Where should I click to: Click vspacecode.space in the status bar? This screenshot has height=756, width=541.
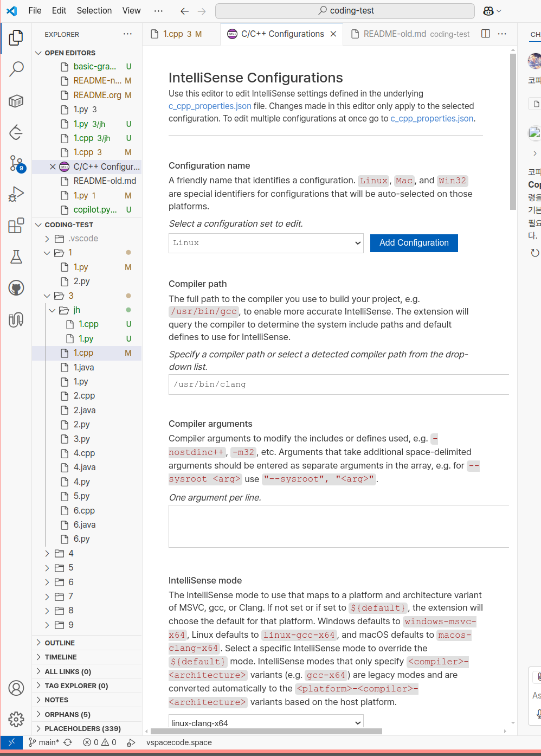(x=179, y=742)
